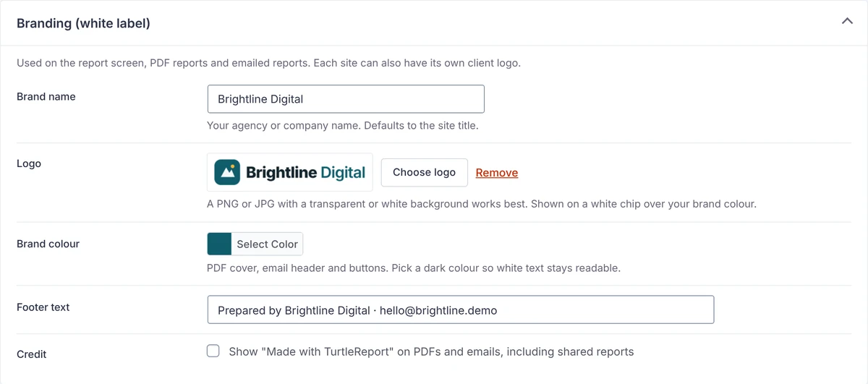The height and width of the screenshot is (384, 868).
Task: Click the text 'Your agency or company name'
Action: 283,125
